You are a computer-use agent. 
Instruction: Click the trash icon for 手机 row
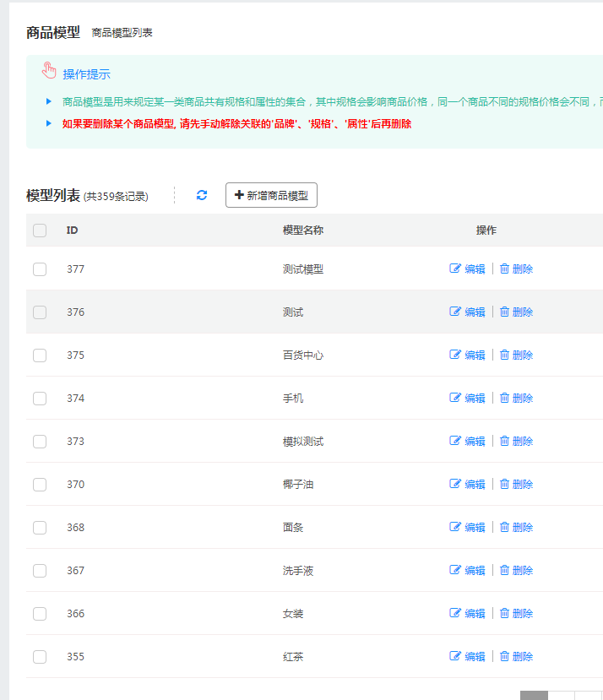click(504, 398)
